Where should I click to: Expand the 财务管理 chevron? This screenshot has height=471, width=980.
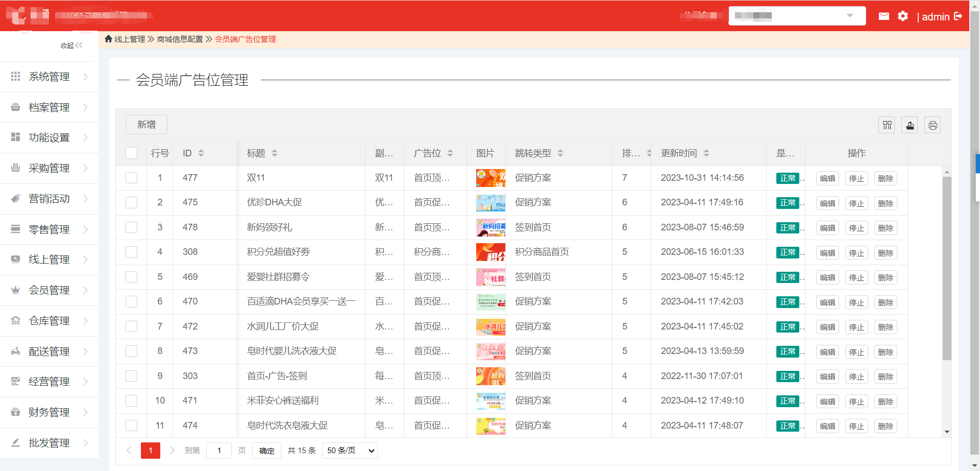[x=85, y=412]
